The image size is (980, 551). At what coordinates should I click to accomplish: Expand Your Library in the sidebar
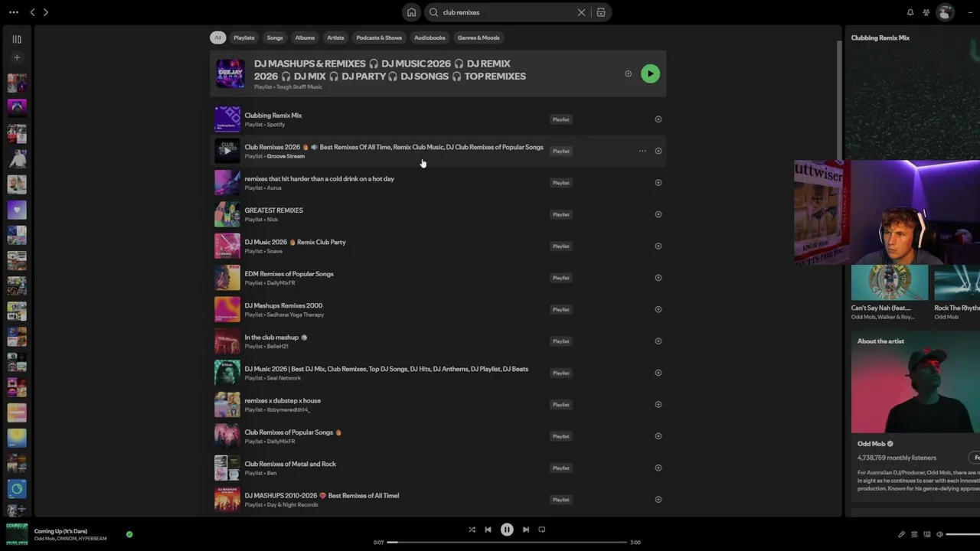[17, 39]
